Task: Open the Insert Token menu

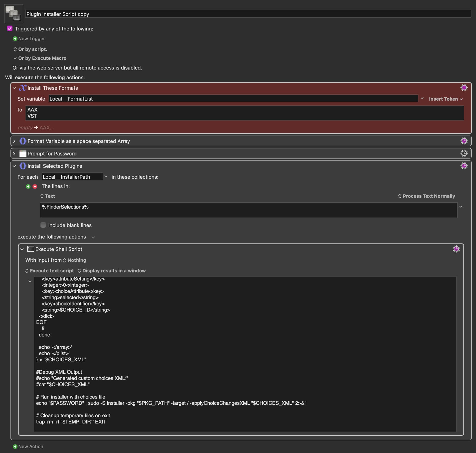Action: click(x=446, y=99)
